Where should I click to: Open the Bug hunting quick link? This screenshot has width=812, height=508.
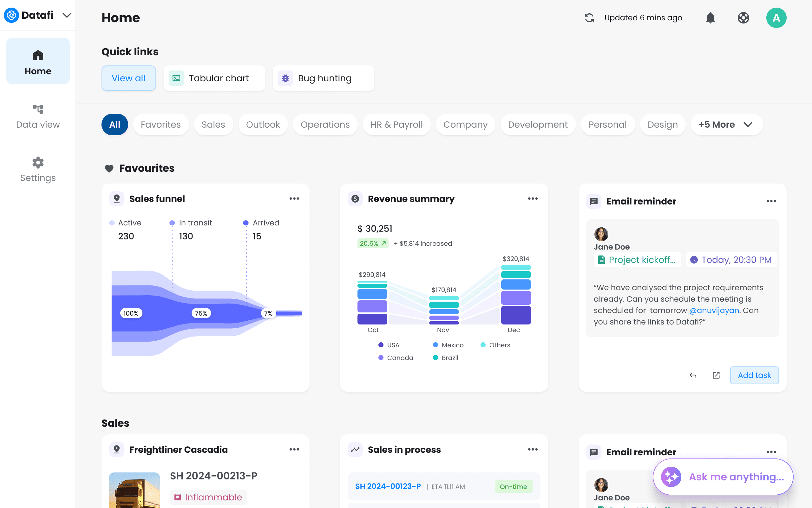pos(324,78)
